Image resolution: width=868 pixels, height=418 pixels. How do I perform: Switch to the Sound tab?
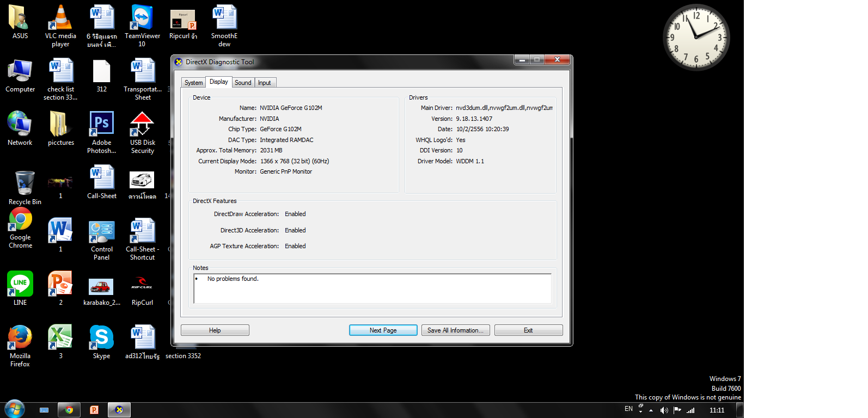click(x=243, y=83)
